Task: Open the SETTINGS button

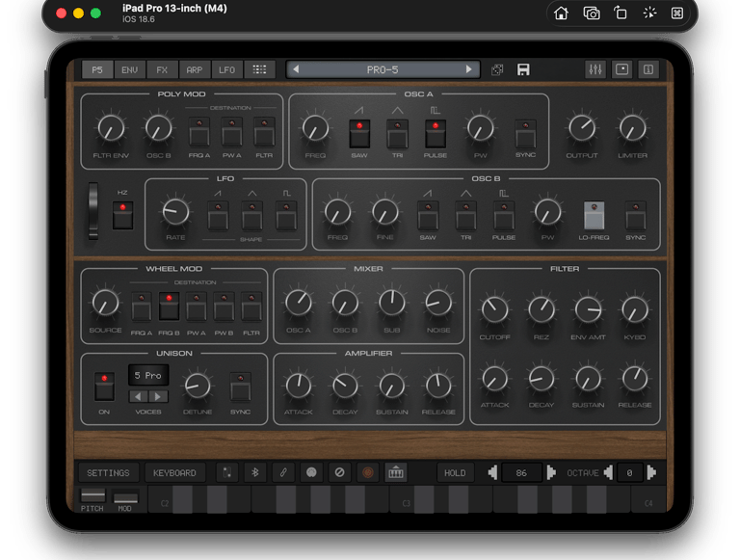Action: point(108,472)
